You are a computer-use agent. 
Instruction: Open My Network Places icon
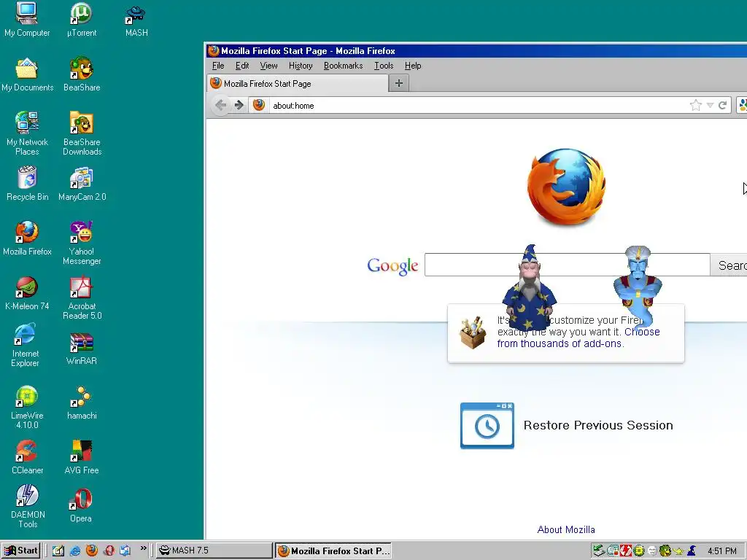(27, 133)
